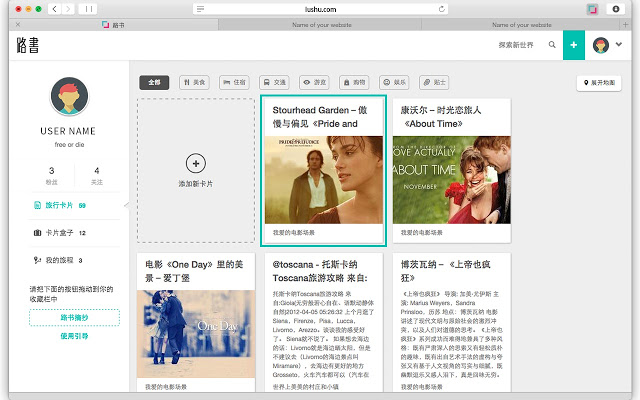Open the site search magnifier
Screen dimensions: 640x400
click(552, 44)
